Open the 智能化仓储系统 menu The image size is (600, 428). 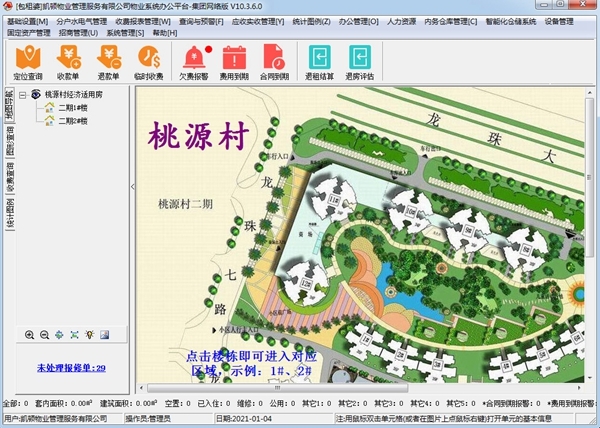[511, 21]
